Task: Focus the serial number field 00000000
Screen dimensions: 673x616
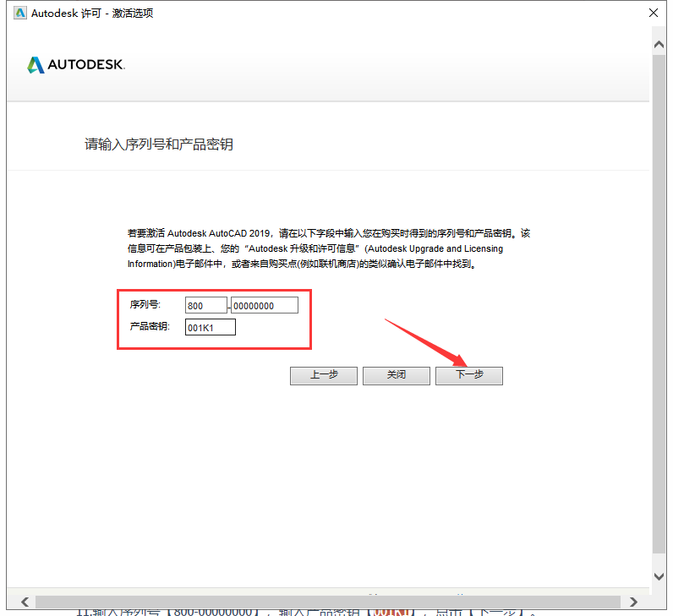Action: click(x=265, y=305)
